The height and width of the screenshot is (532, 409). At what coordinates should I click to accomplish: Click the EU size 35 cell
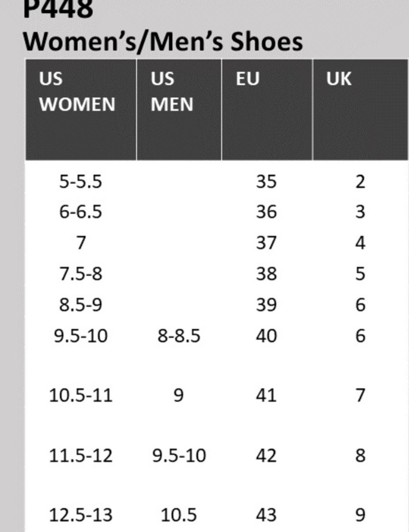coord(266,182)
